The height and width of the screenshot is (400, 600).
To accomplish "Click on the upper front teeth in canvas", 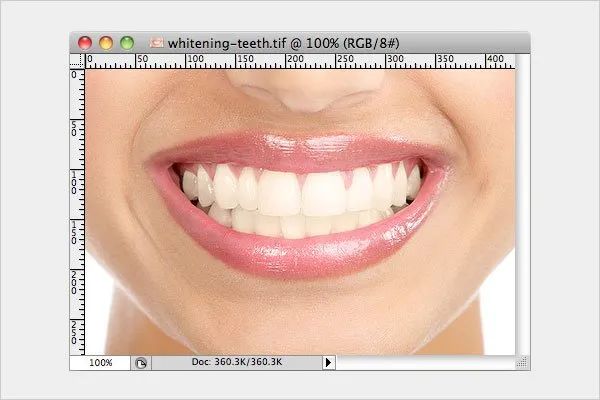I will tap(300, 190).
